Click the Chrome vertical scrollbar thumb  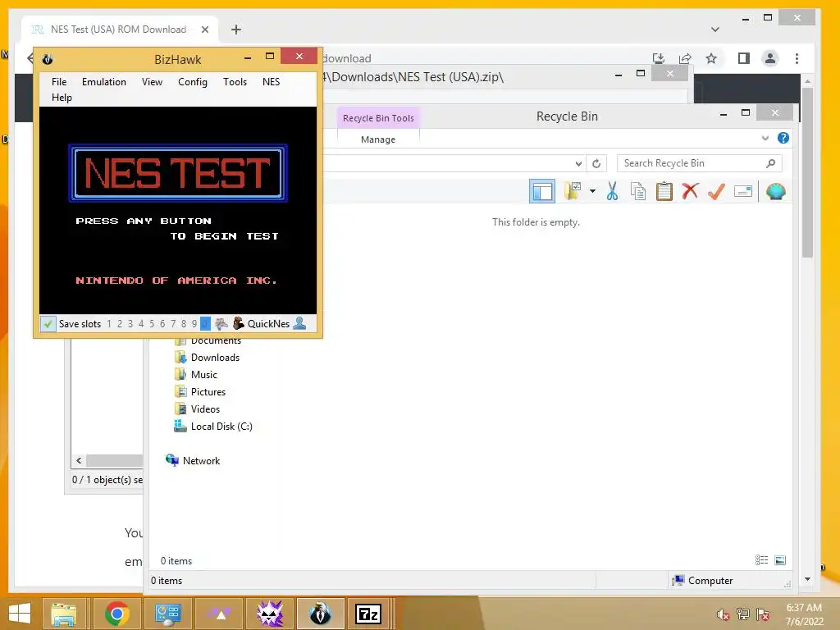tap(807, 171)
